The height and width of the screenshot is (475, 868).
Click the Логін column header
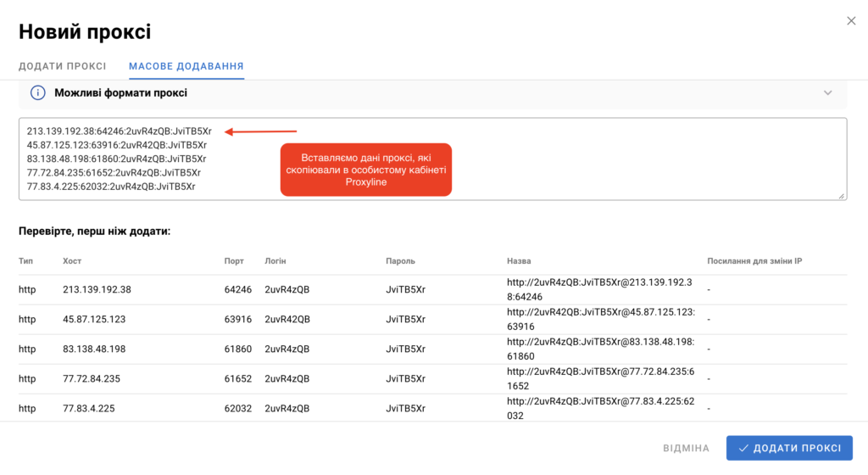point(275,261)
